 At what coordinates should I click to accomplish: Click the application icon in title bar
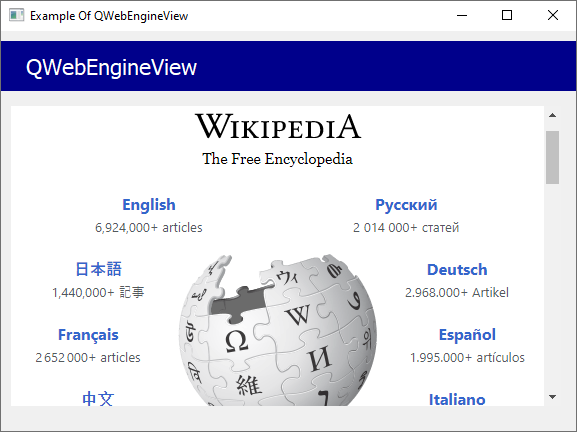16,15
